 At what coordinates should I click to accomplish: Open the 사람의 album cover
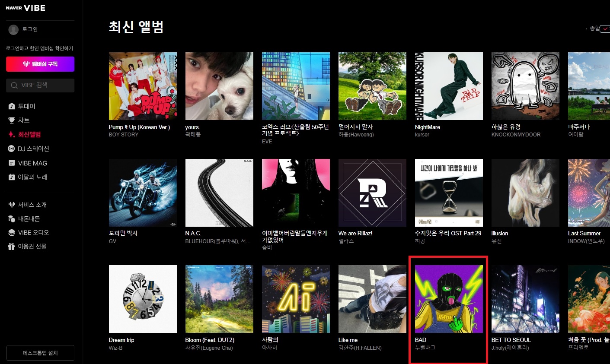coord(296,299)
